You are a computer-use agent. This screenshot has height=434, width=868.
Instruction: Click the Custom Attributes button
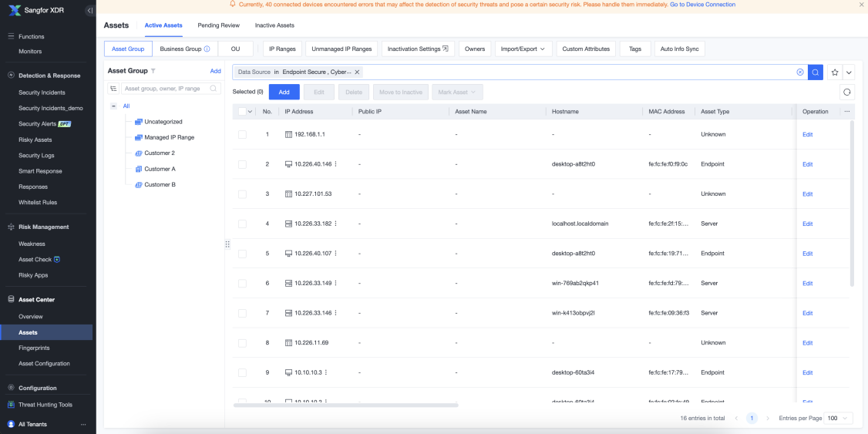click(586, 49)
